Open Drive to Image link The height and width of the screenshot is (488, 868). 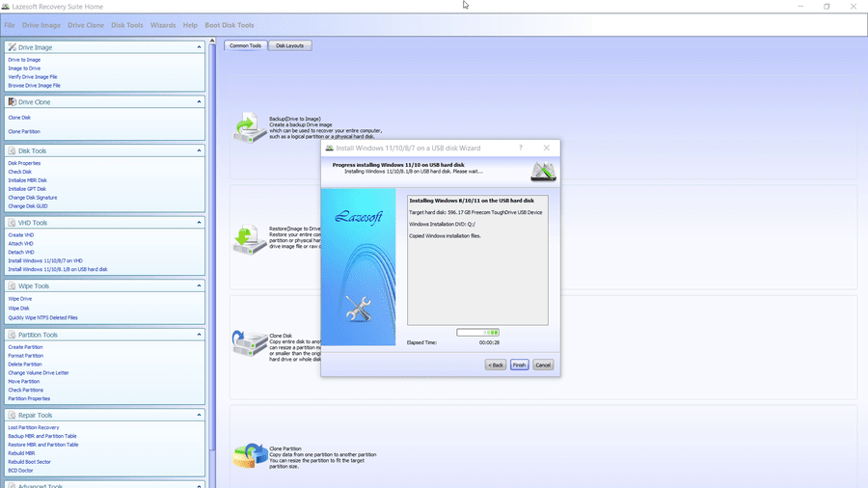click(24, 60)
